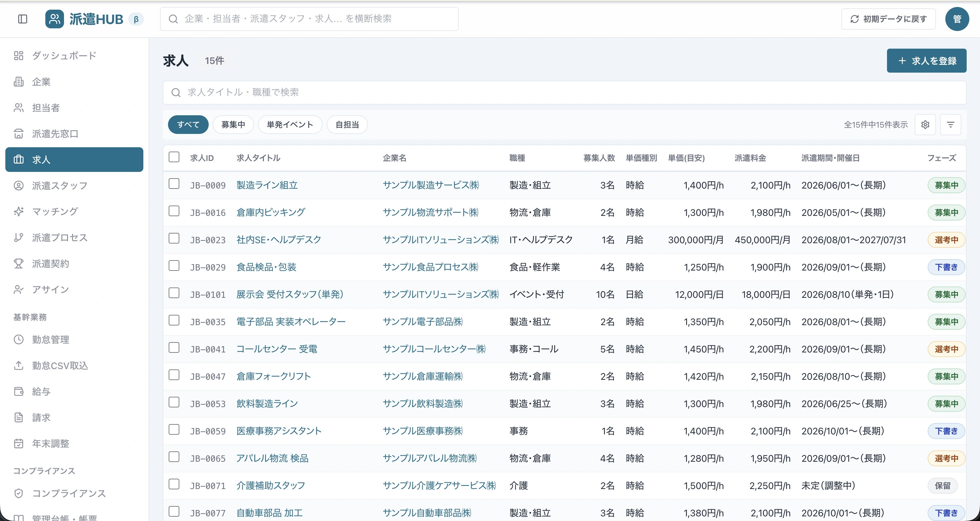Open the 担当者 people icon in sidebar
This screenshot has height=521, width=980.
click(19, 108)
